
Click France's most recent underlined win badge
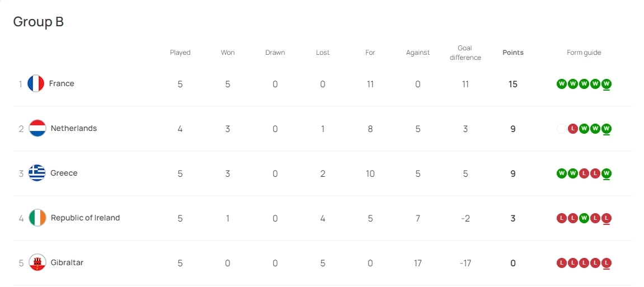tap(607, 84)
